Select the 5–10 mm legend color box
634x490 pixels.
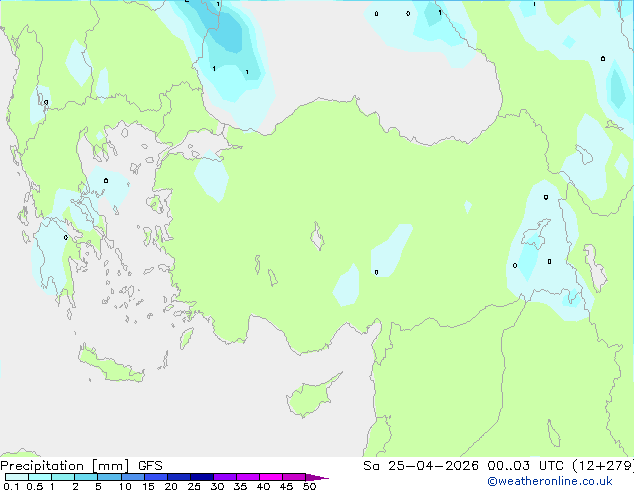109,477
